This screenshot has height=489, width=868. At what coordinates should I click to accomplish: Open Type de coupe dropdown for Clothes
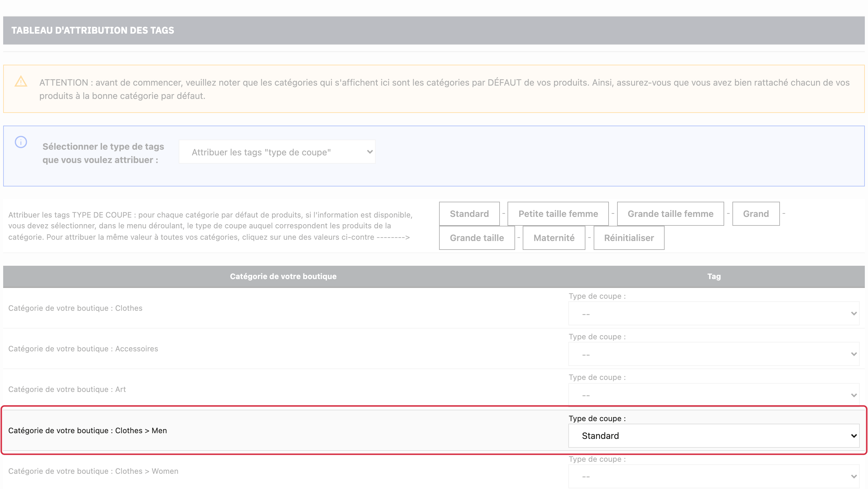click(x=714, y=314)
